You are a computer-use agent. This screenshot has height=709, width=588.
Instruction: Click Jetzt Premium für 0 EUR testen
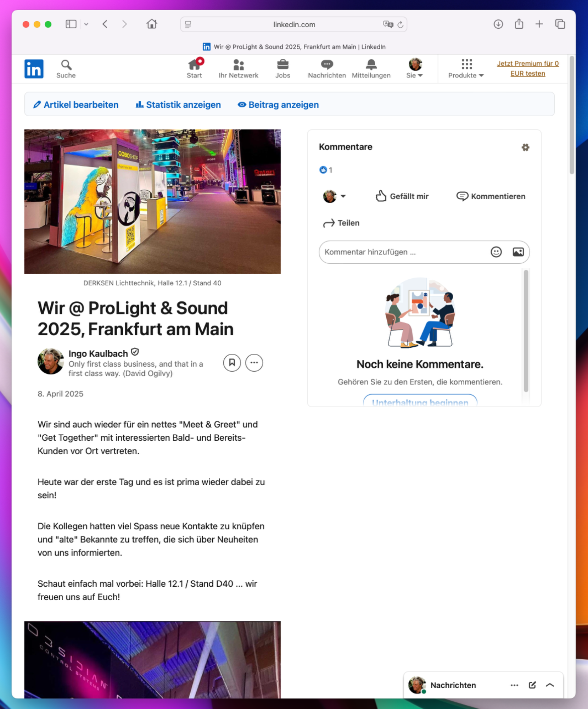point(527,68)
